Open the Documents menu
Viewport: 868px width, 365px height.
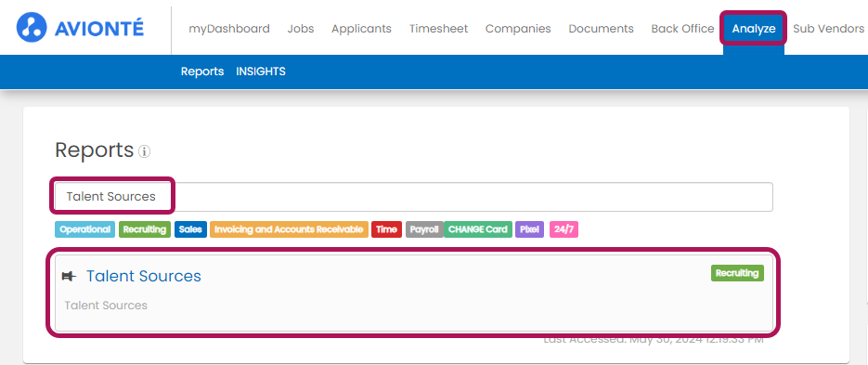602,29
